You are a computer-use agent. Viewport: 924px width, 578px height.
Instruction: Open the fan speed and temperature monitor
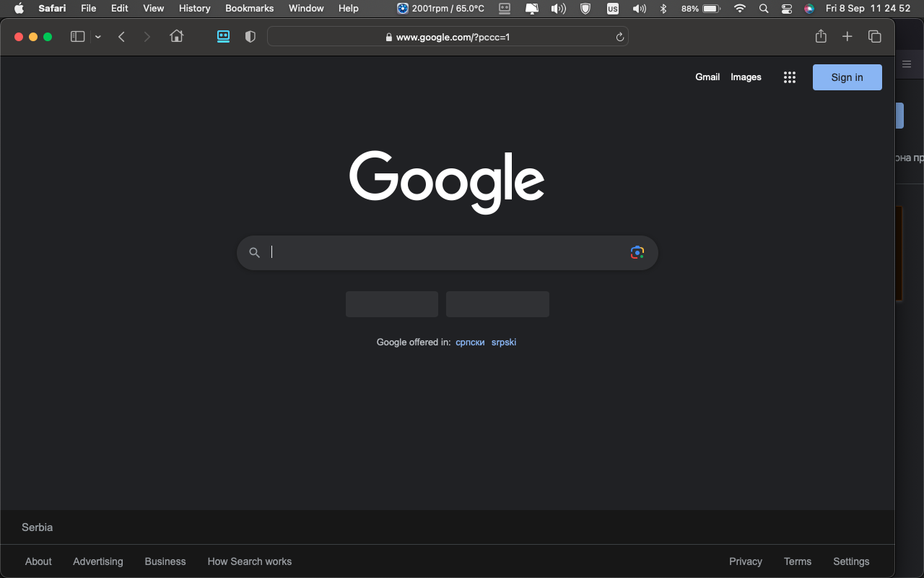coord(440,9)
